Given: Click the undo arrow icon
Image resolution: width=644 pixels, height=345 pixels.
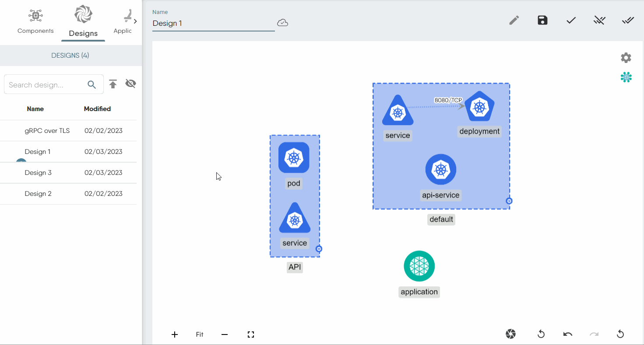Looking at the screenshot, I should click(568, 335).
